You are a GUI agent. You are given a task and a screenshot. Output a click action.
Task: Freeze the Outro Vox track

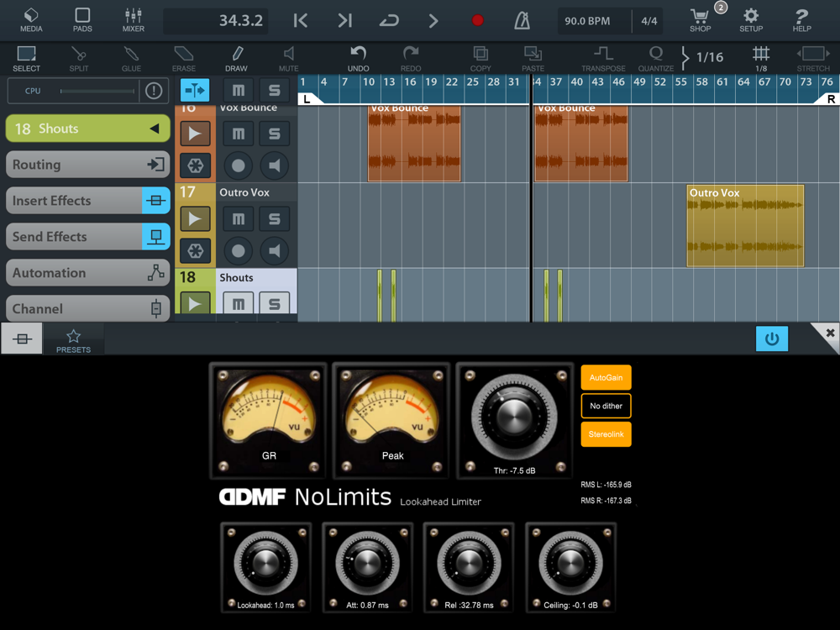pos(195,250)
